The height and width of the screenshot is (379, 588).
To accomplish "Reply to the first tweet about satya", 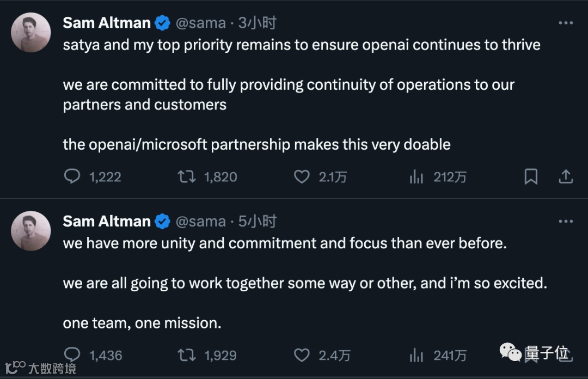I will pyautogui.click(x=72, y=176).
